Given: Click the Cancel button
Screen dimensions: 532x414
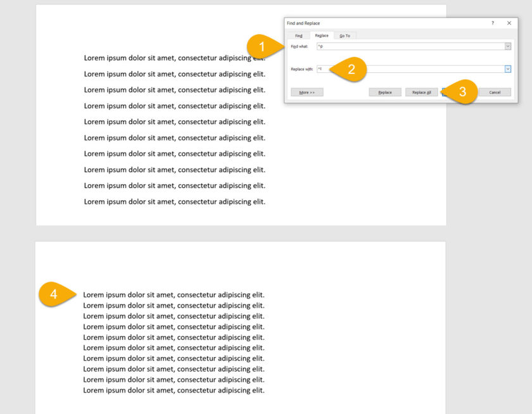Looking at the screenshot, I should tap(495, 92).
